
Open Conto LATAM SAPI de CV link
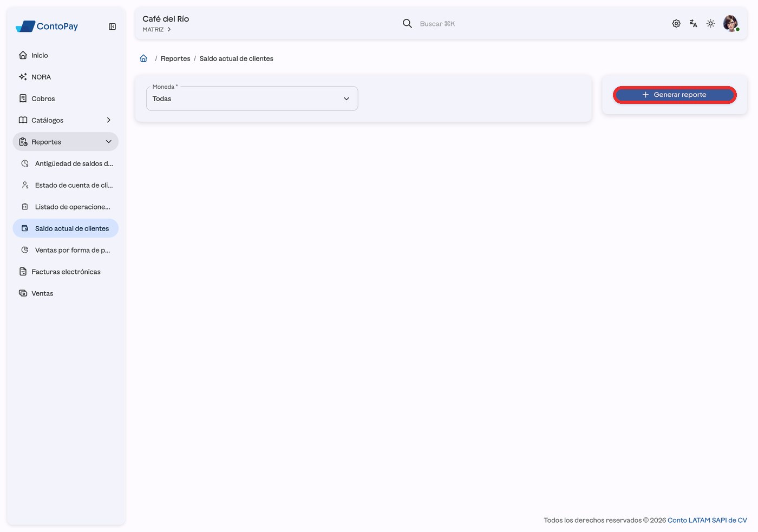(x=707, y=520)
